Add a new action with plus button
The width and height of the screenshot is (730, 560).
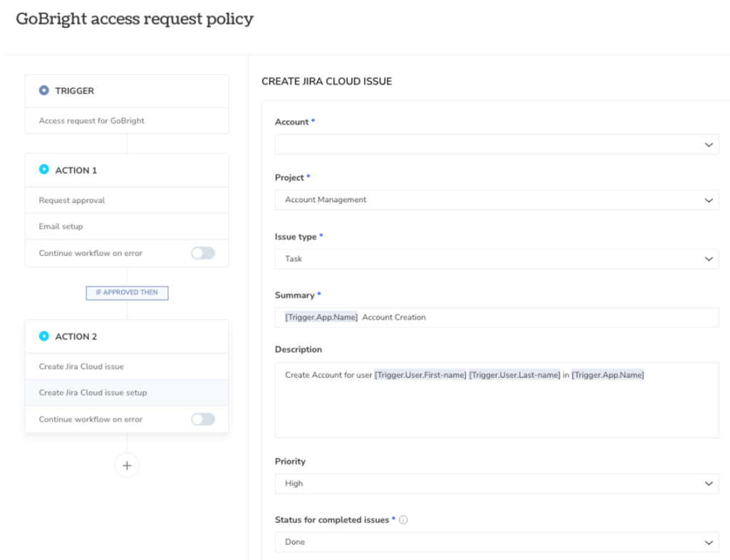[127, 465]
